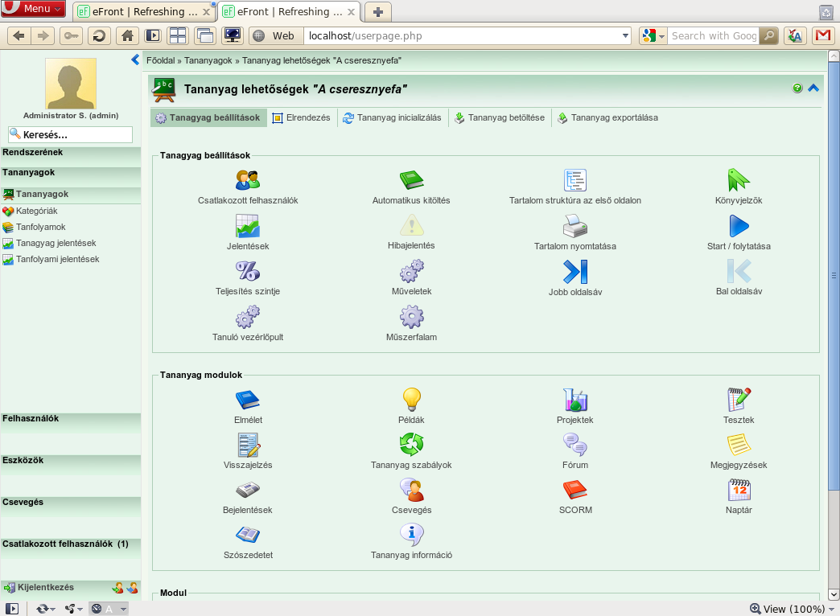Switch to Tananyag inicializálás tab
The width and height of the screenshot is (840, 616).
(x=392, y=118)
